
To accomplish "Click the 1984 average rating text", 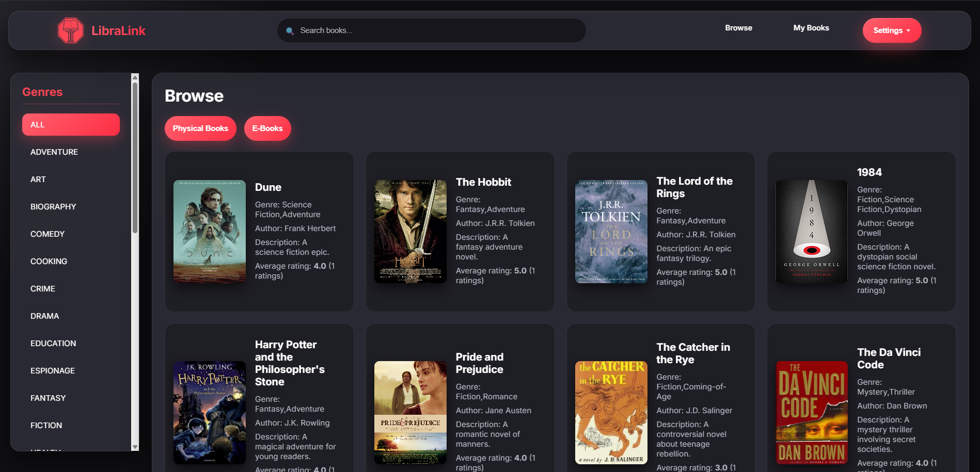I will pos(897,285).
